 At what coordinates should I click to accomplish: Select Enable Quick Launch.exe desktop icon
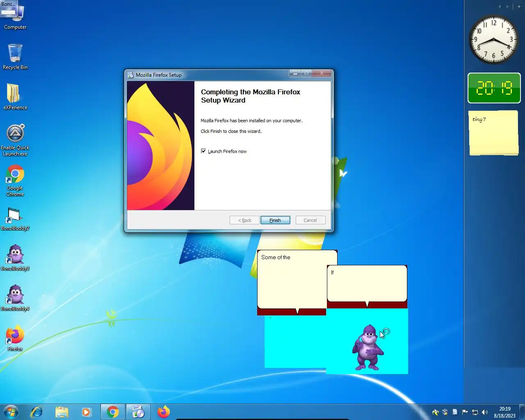point(15,140)
